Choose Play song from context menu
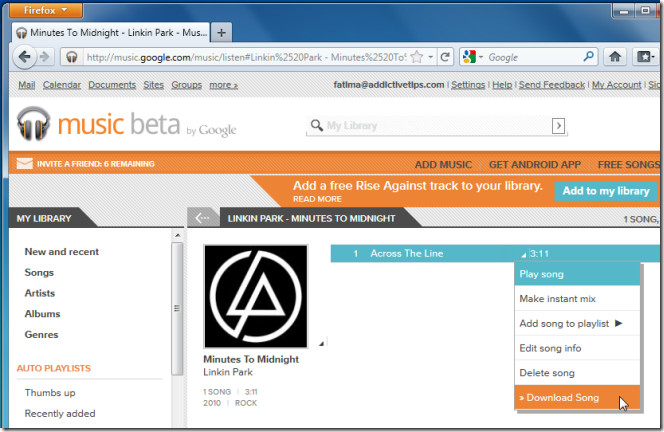The height and width of the screenshot is (432, 664). point(577,274)
